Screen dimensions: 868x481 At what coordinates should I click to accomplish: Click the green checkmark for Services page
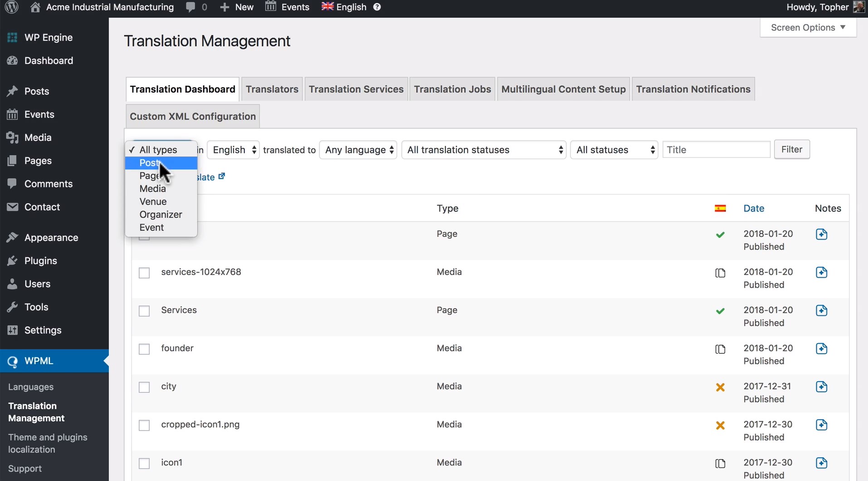[x=720, y=311]
